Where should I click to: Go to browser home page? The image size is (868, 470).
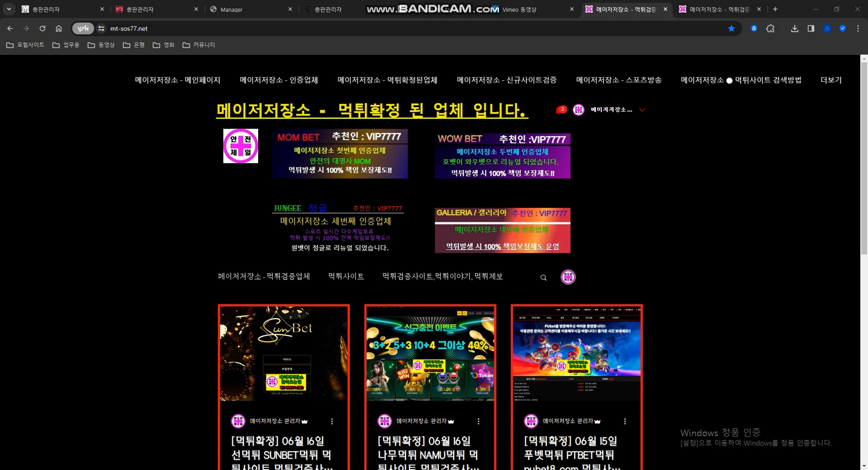coord(59,29)
